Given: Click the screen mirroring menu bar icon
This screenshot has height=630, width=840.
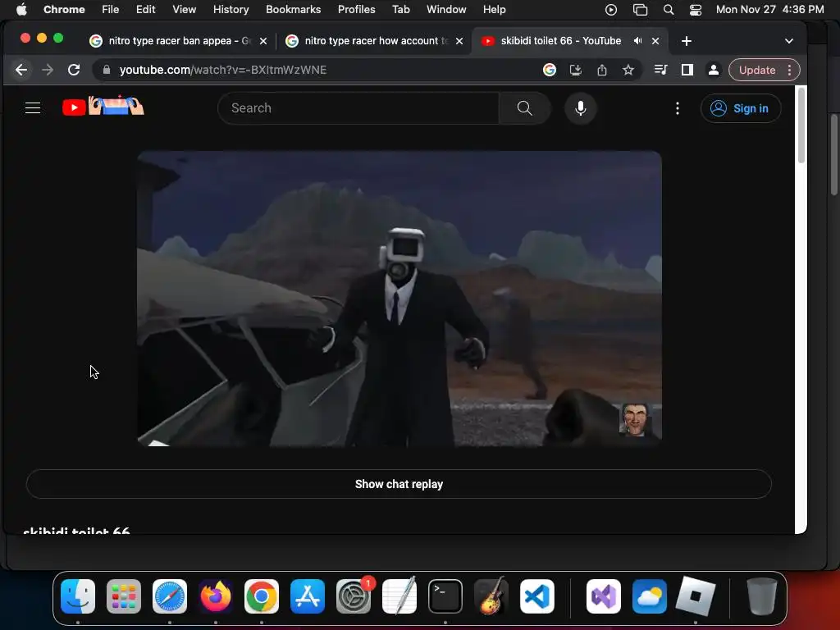Looking at the screenshot, I should pyautogui.click(x=640, y=10).
